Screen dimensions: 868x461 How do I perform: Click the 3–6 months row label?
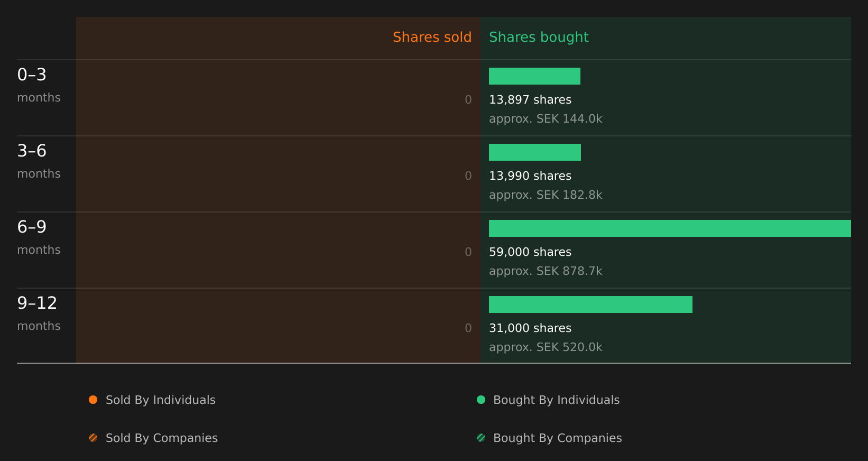(39, 161)
